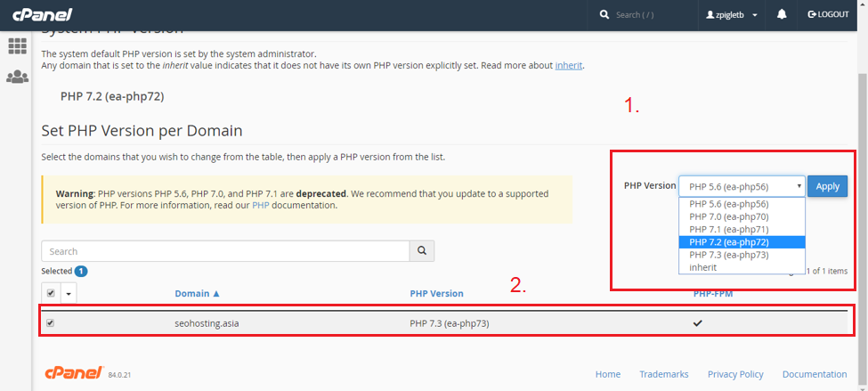Open the PHP documentation link in warning
Image resolution: width=868 pixels, height=391 pixels.
coord(260,205)
